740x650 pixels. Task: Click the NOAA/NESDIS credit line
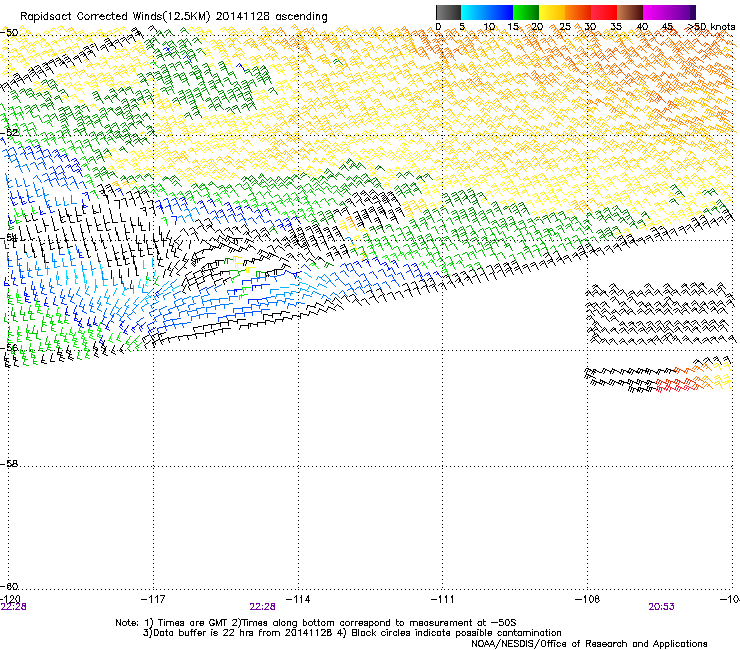pyautogui.click(x=589, y=644)
